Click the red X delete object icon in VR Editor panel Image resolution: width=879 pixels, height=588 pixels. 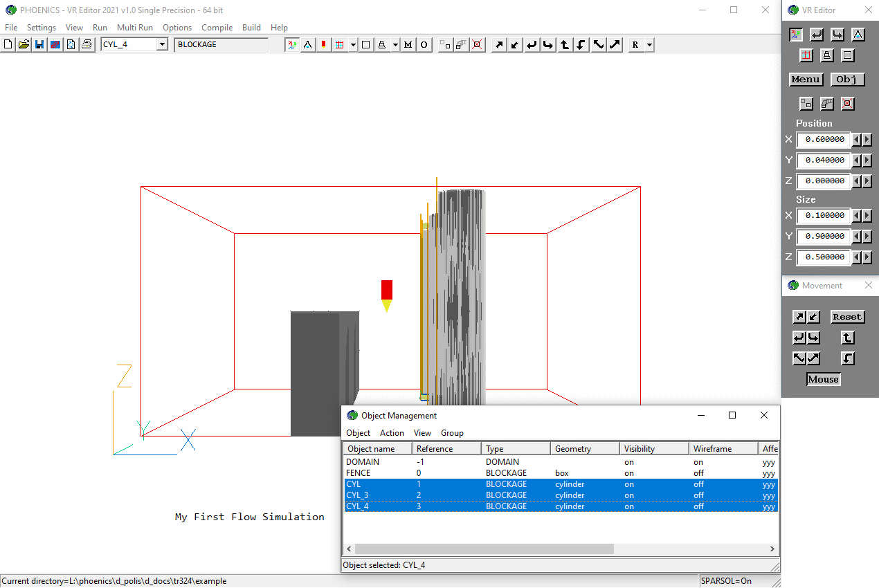click(848, 104)
